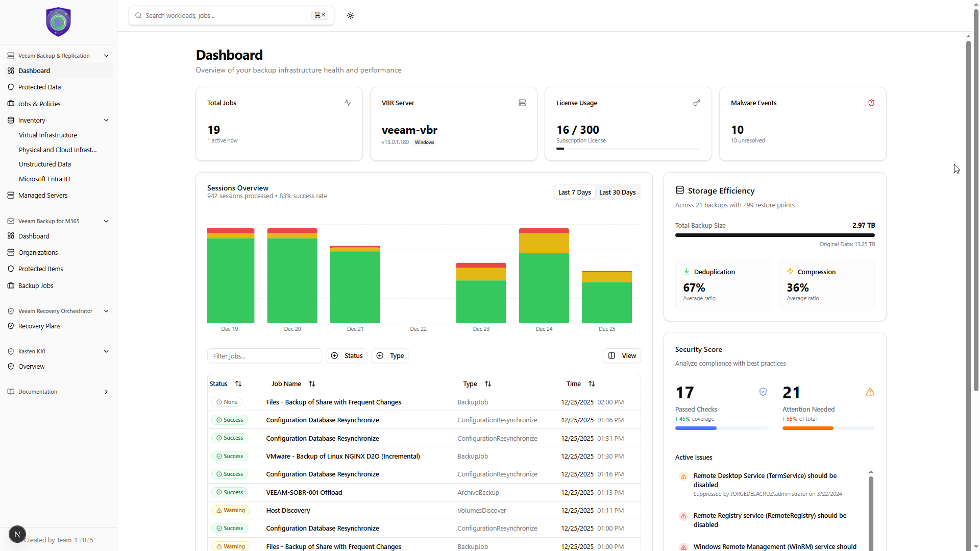Select the Last 7 Days range
This screenshot has height=551, width=980.
coord(574,193)
